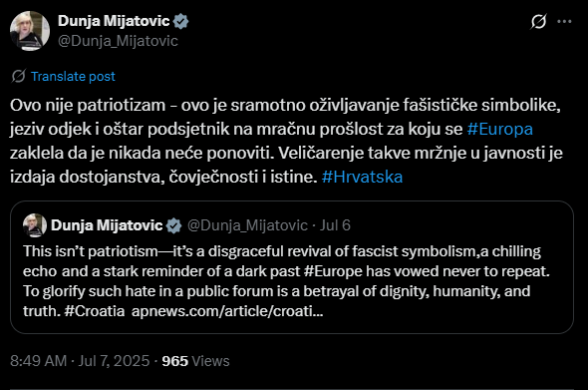Screen dimensions: 588x390
Task: Click the Translate post link
Action: click(x=73, y=76)
